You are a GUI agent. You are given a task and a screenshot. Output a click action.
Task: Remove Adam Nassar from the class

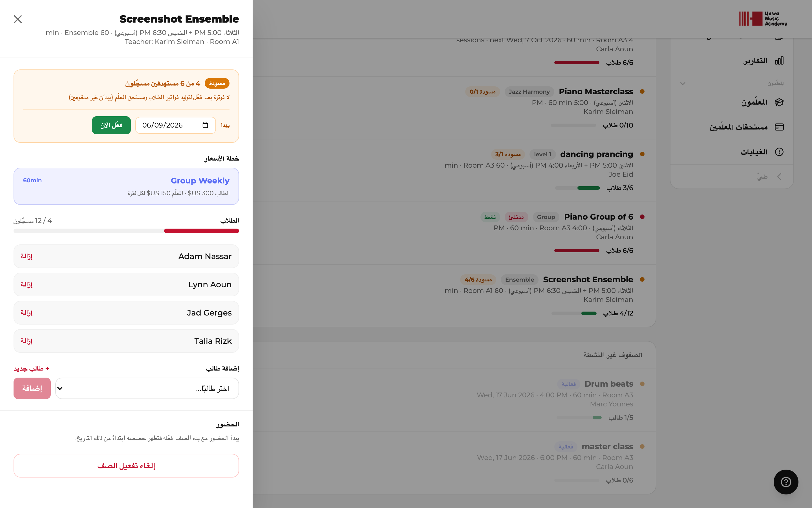click(x=27, y=256)
